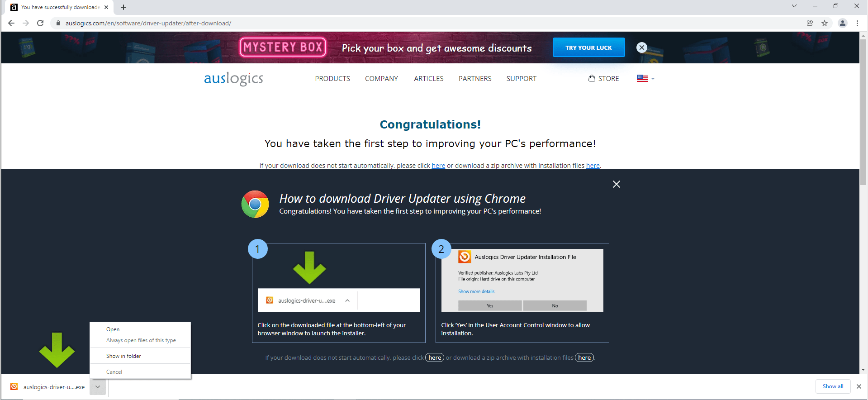868x400 pixels.
Task: Reload the current page
Action: tap(40, 23)
